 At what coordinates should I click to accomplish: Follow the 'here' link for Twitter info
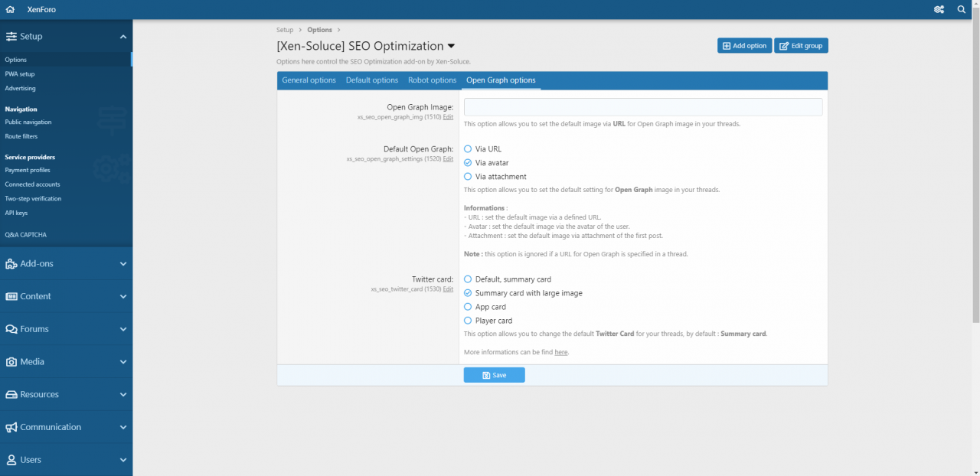click(561, 352)
